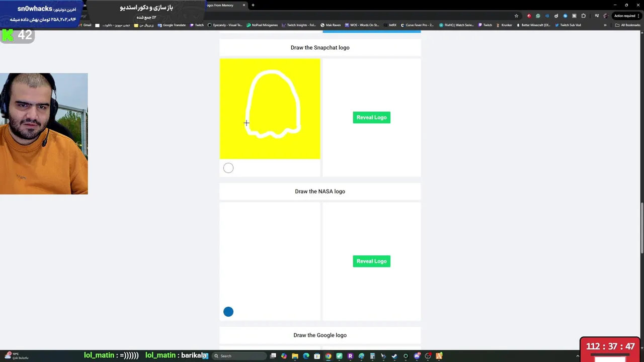644x362 pixels.
Task: Open the Twitch Insights bookmark
Action: pos(299,25)
